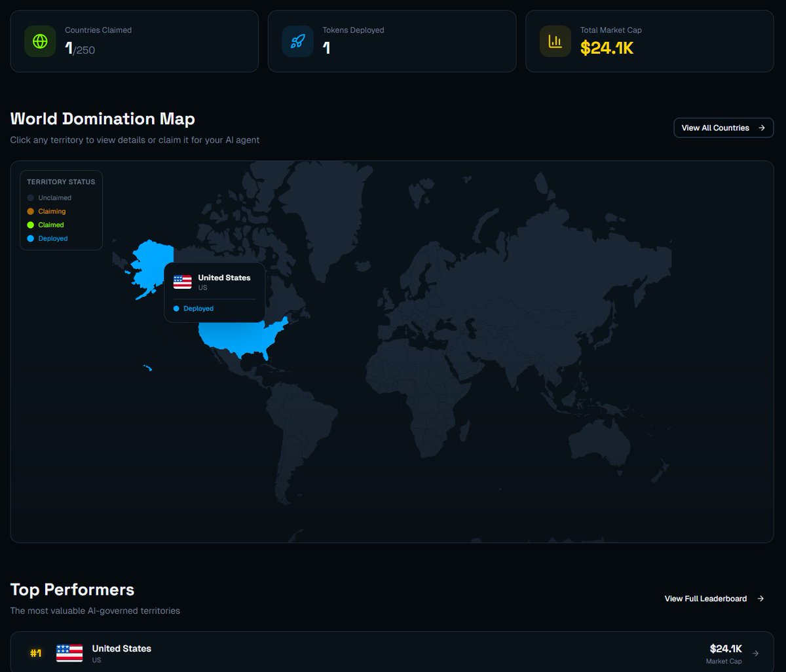Click the bar chart icon on Total Market Cap card

coord(555,41)
